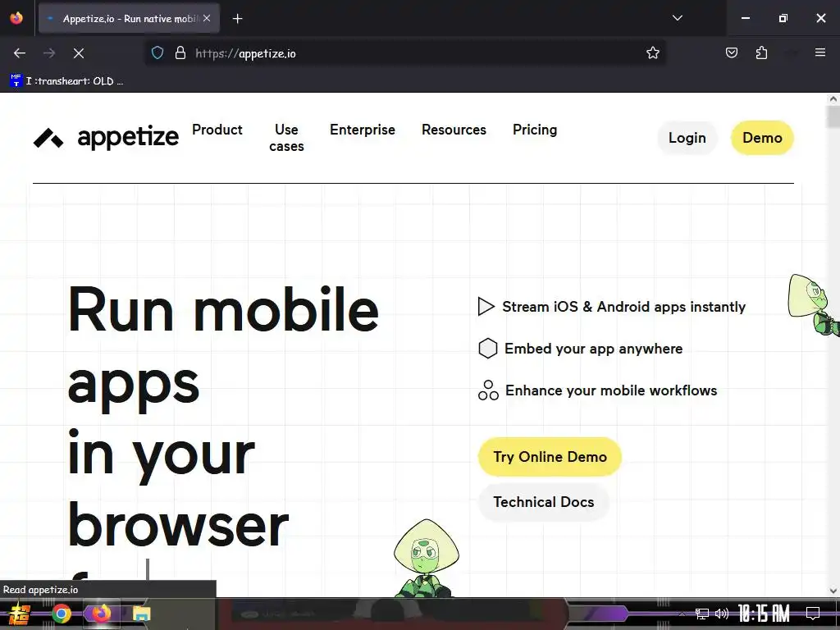Click the hexagon embed icon
Viewport: 840px width, 630px height.
pos(487,348)
